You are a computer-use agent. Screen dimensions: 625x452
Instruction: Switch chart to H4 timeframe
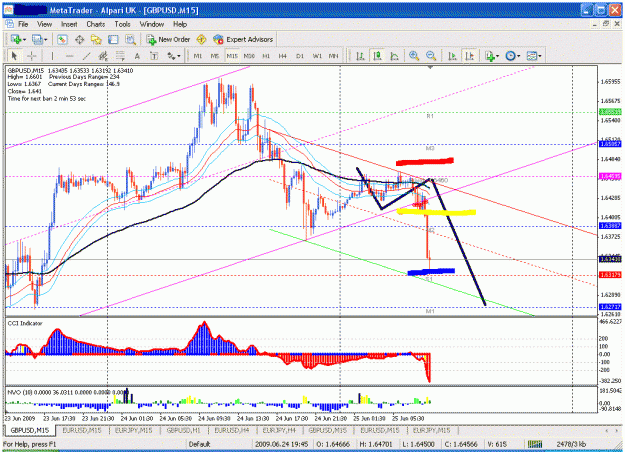click(283, 56)
